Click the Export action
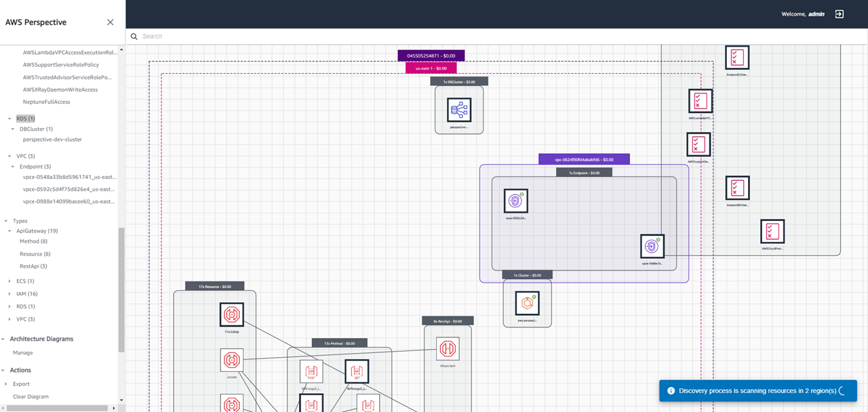Image resolution: width=868 pixels, height=412 pixels. click(x=20, y=384)
